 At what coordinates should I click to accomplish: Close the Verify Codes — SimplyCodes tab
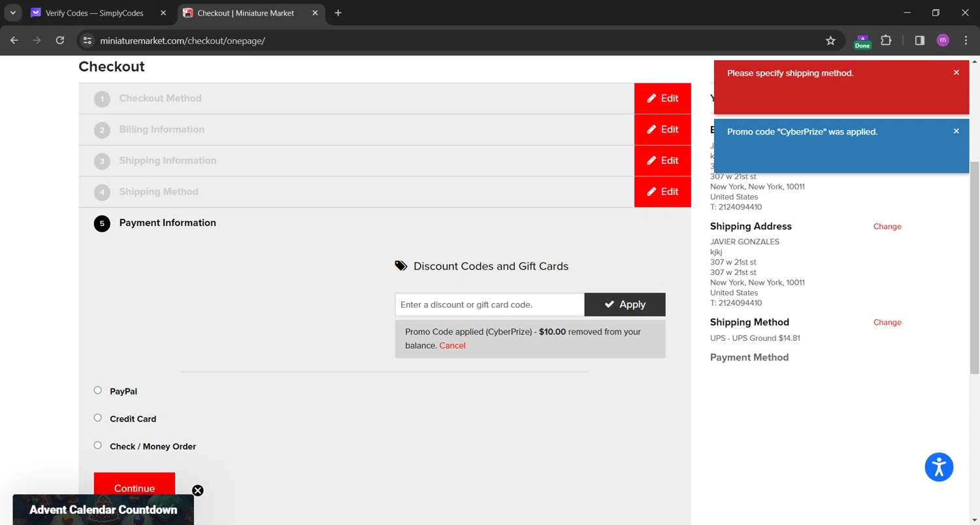(163, 13)
